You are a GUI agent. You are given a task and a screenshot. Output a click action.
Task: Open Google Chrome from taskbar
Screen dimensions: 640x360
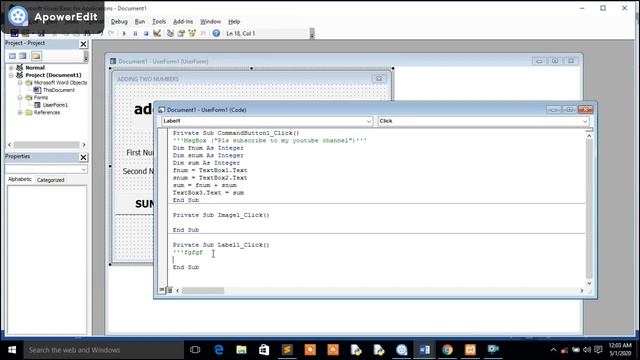(x=447, y=350)
